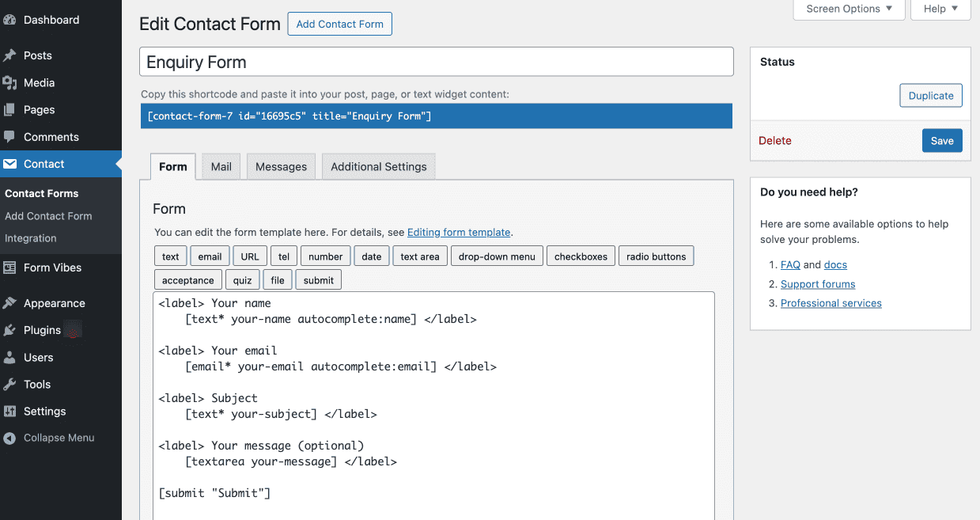Open the docs link
Screen dimensions: 980x520
coord(835,265)
